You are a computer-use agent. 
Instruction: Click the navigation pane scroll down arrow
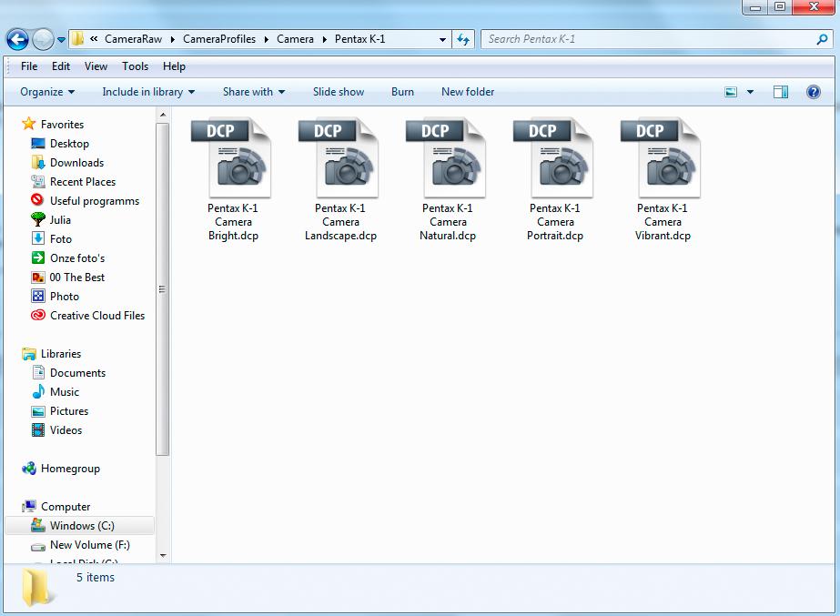(x=163, y=556)
